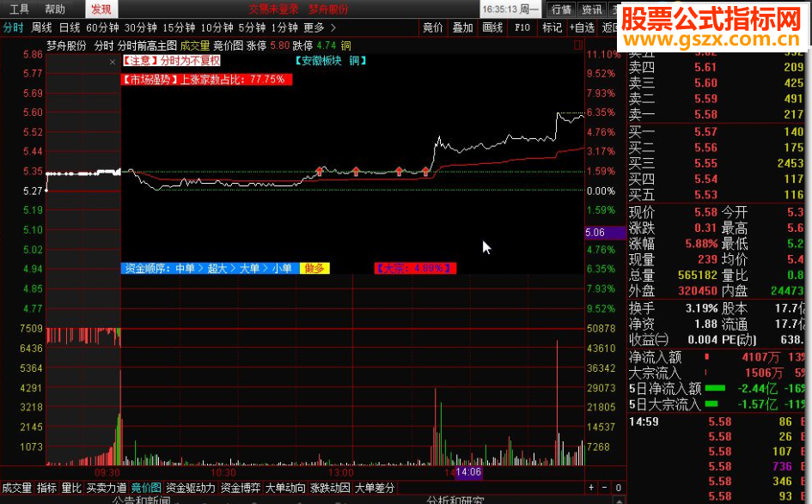Activate the 画线 drawing tool
The image size is (812, 504).
[x=492, y=27]
